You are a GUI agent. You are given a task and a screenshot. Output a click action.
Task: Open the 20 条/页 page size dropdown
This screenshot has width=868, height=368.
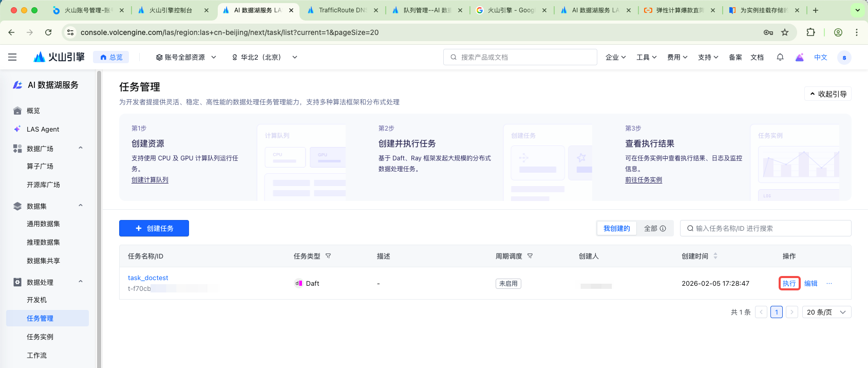point(826,312)
